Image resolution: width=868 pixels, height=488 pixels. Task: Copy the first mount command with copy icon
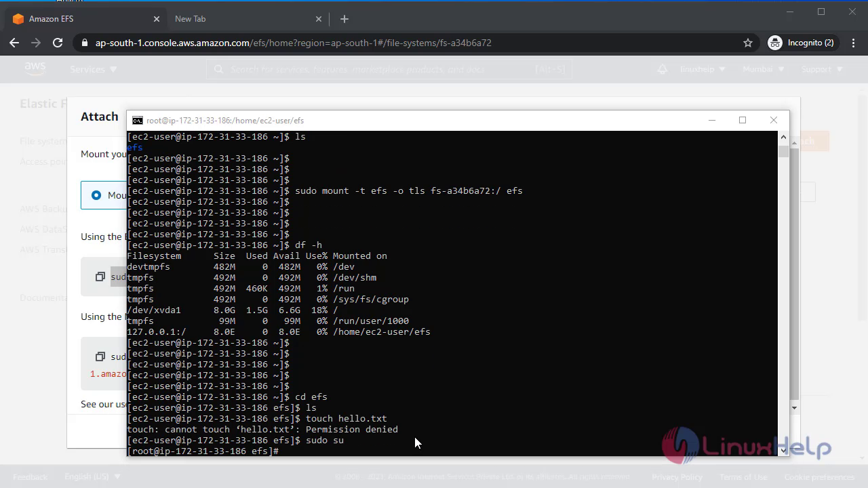[100, 277]
